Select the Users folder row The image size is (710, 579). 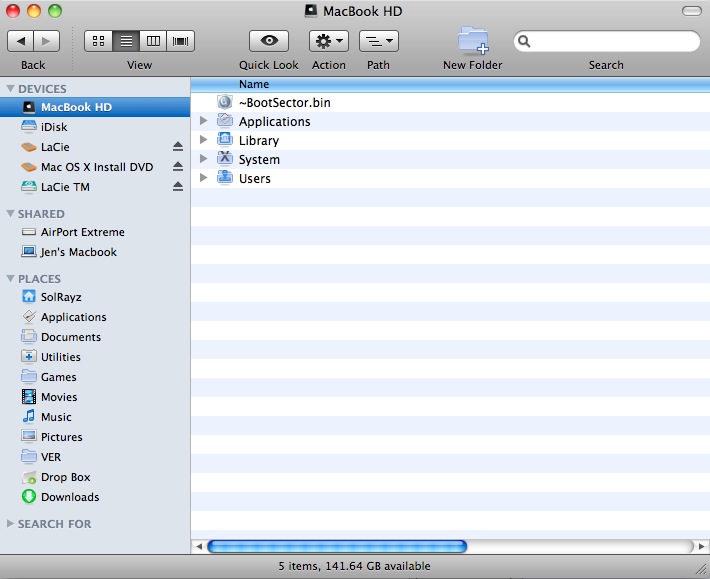tap(451, 178)
